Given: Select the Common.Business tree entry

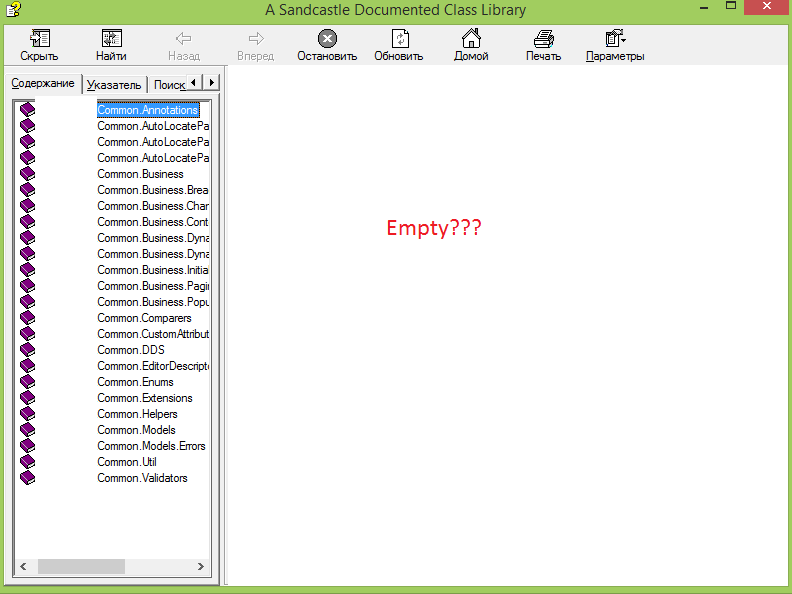Looking at the screenshot, I should pos(140,174).
